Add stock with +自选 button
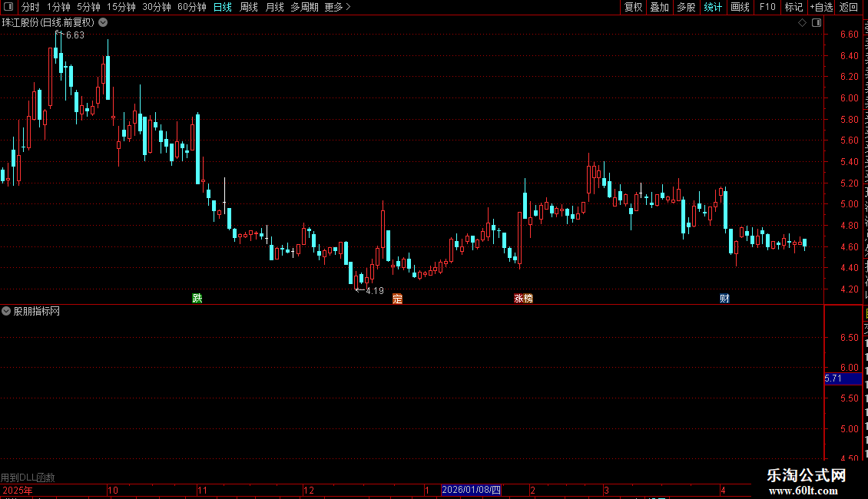This screenshot has height=499, width=868. point(821,7)
